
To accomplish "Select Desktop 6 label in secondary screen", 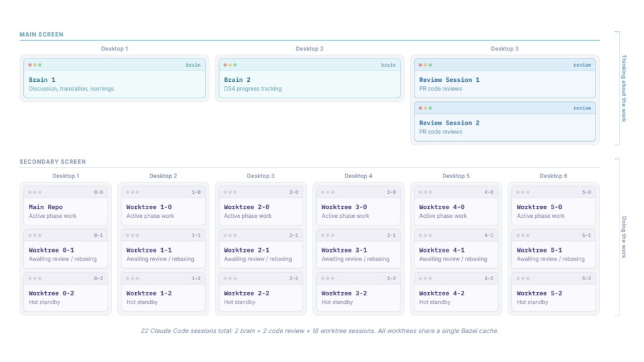I will pyautogui.click(x=553, y=176).
